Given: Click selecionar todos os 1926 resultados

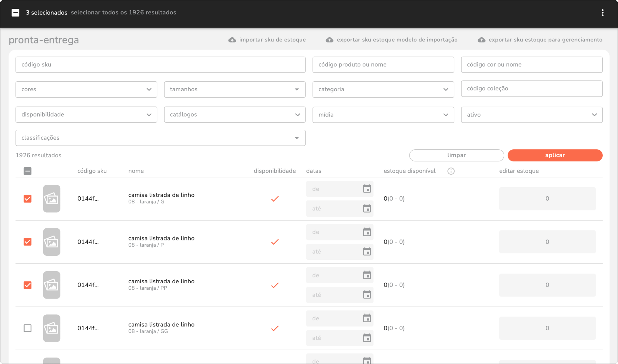Looking at the screenshot, I should [x=123, y=13].
